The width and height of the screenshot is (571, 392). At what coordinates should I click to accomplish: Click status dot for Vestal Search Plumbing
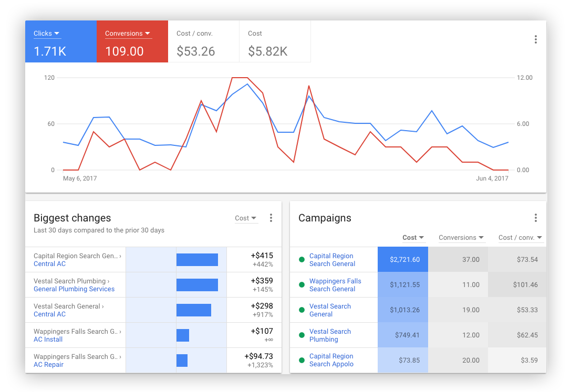[302, 335]
